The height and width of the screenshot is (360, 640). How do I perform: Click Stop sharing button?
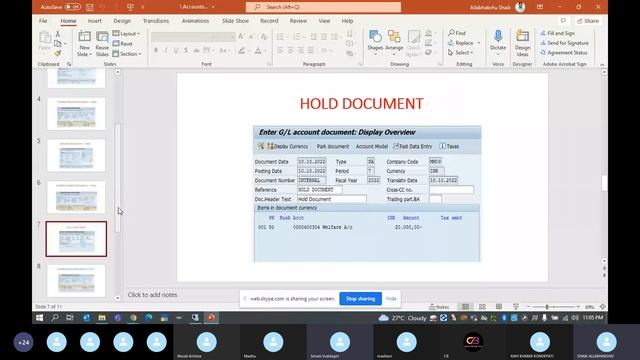360,299
